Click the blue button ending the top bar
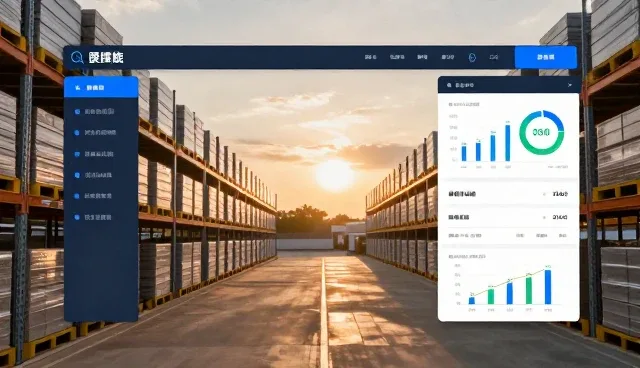Image resolution: width=640 pixels, height=368 pixels. [546, 57]
